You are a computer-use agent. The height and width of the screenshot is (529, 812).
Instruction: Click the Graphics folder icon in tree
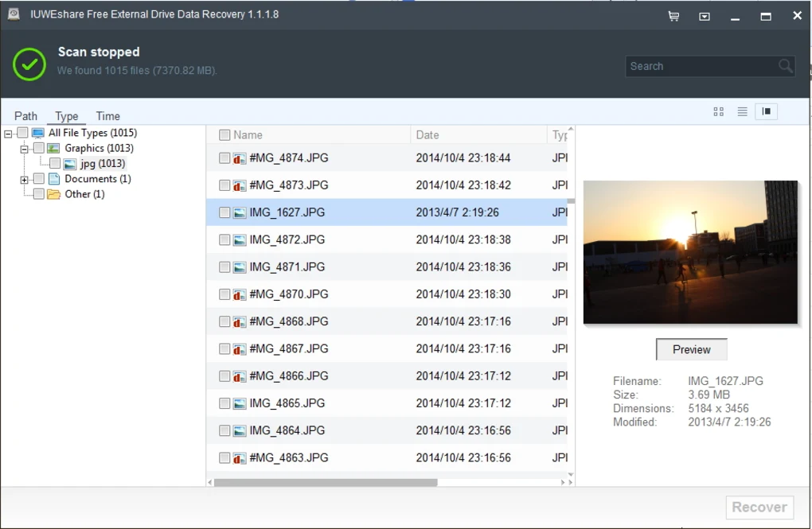[x=54, y=148]
